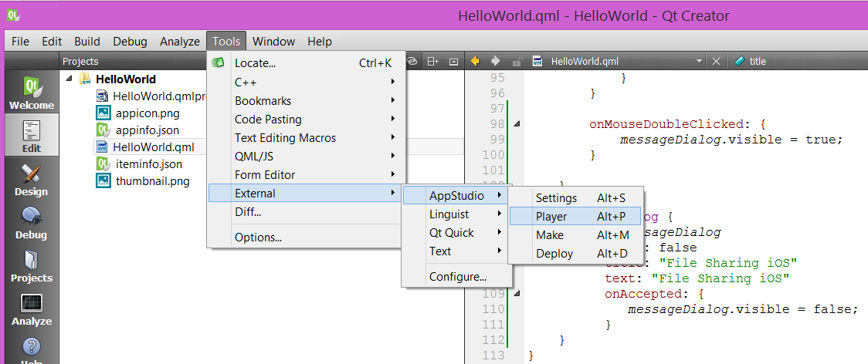Viewport: 868px width, 364px height.
Task: Expand the Code Pasting submenu
Action: tap(393, 119)
